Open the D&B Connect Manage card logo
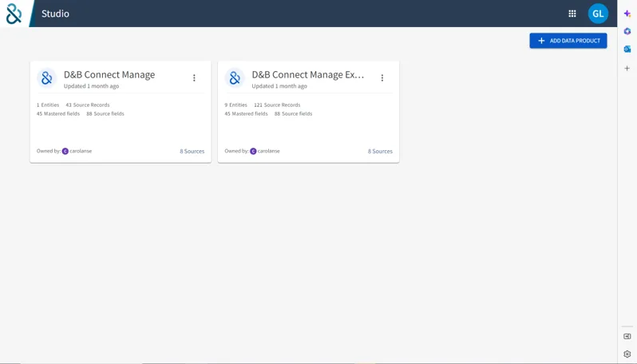 47,77
